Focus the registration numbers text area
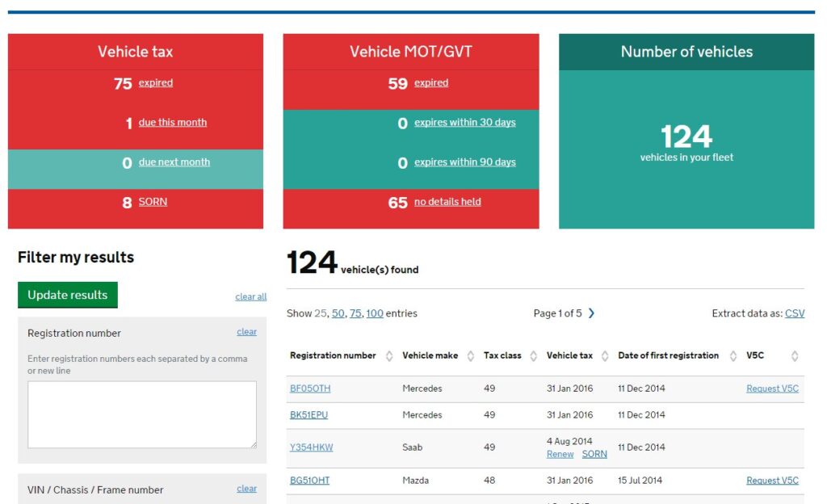Screen dimensions: 827x504 (x=142, y=415)
